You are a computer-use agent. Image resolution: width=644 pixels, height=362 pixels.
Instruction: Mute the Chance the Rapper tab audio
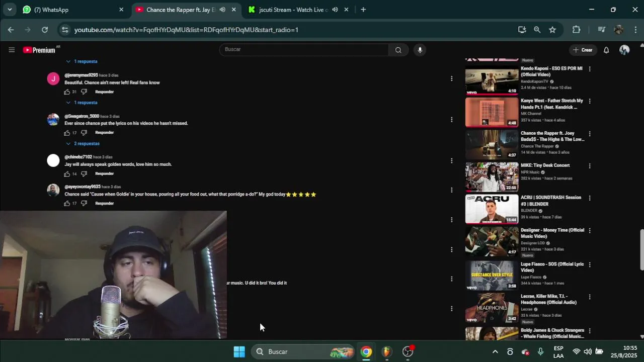point(222,10)
